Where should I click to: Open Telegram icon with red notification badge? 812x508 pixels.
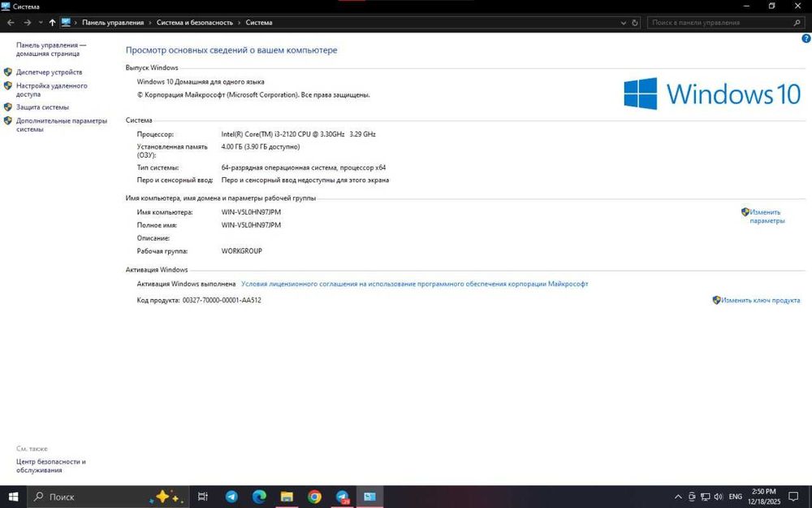pyautogui.click(x=343, y=497)
